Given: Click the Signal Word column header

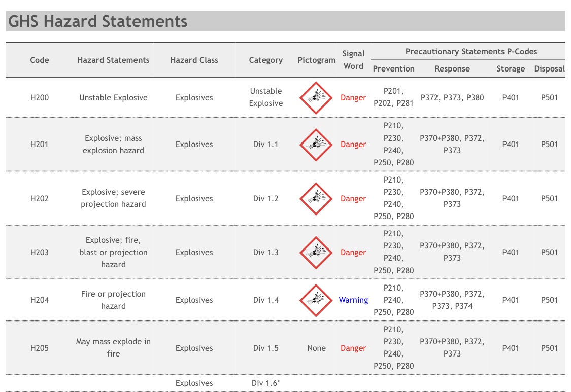Looking at the screenshot, I should 353,60.
